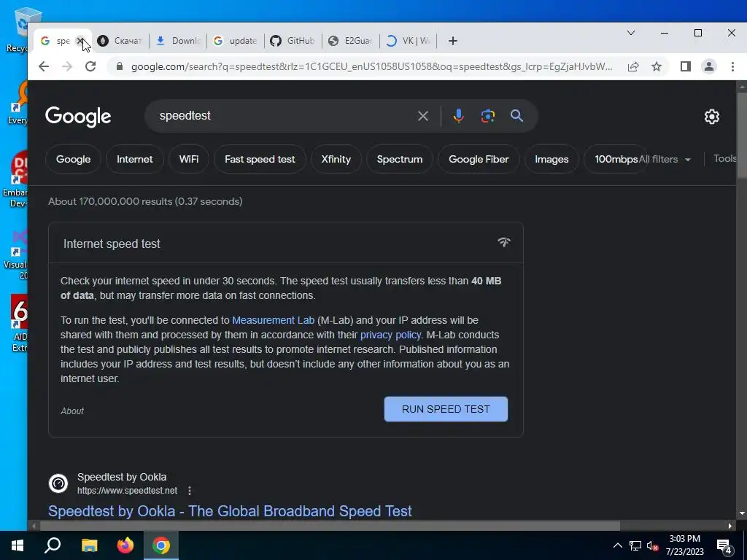
Task: Launch Firefox from taskbar
Action: point(125,545)
